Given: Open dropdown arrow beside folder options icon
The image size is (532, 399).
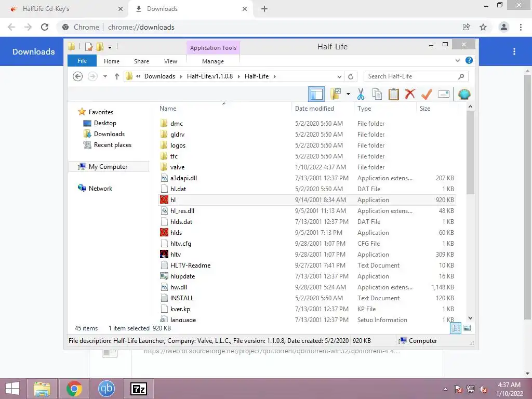Looking at the screenshot, I should pos(348,94).
